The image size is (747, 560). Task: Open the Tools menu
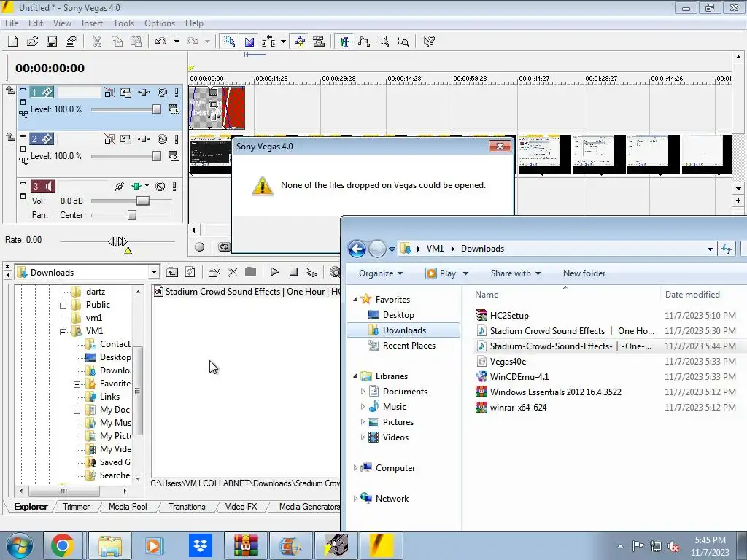(123, 23)
